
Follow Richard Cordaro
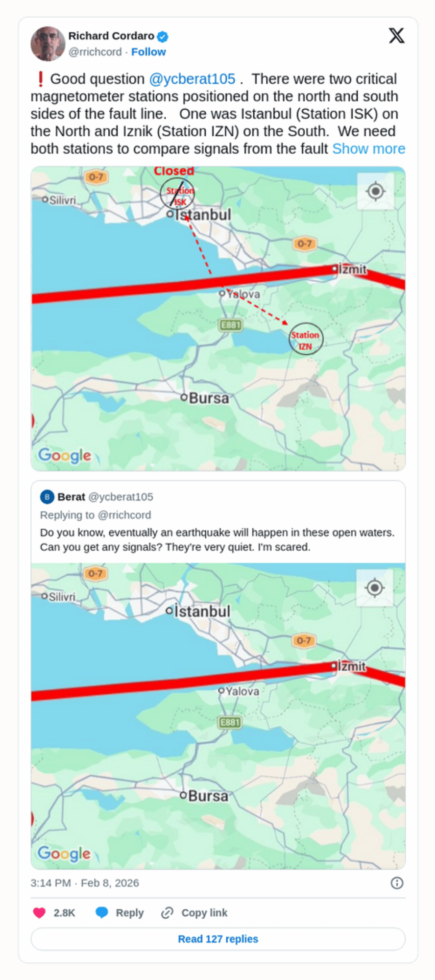(x=148, y=52)
